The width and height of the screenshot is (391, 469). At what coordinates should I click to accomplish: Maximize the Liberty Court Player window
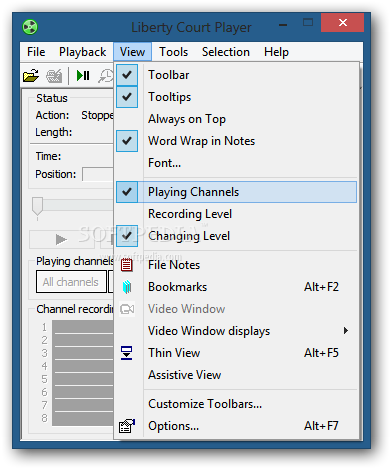coord(308,23)
